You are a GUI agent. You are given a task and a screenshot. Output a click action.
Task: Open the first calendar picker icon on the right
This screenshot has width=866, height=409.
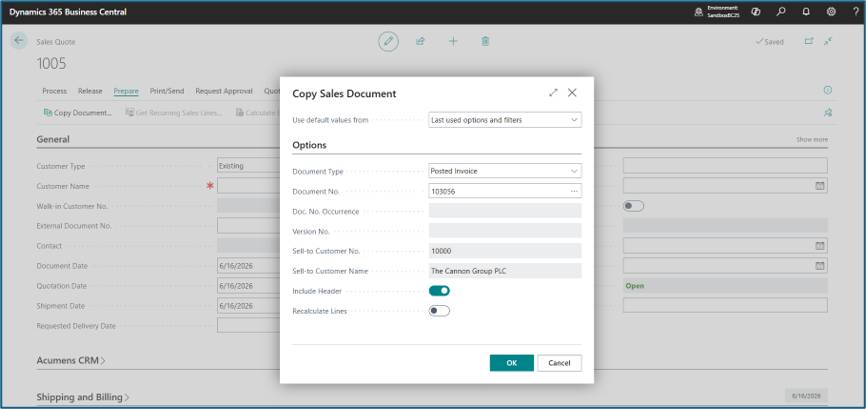820,186
